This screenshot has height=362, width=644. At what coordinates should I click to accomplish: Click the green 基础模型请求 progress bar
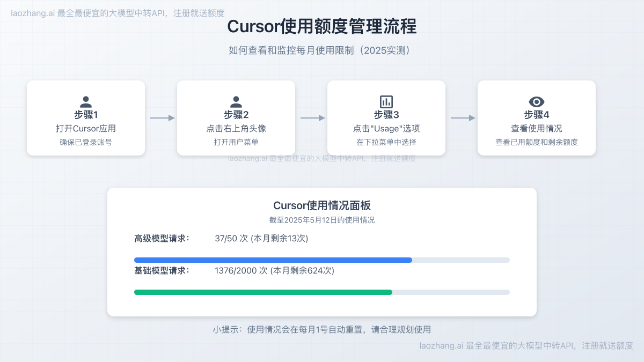coord(322,292)
